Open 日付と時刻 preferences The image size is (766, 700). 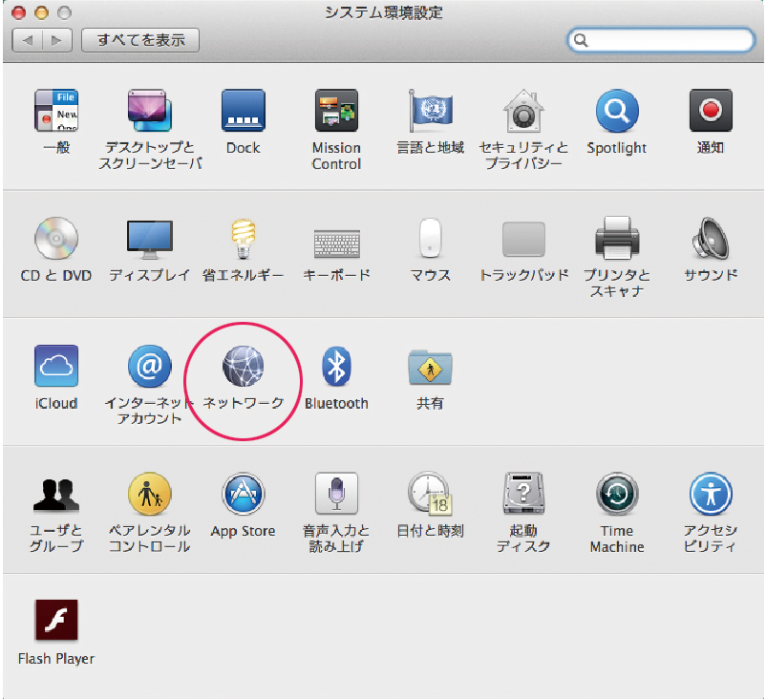pos(430,494)
